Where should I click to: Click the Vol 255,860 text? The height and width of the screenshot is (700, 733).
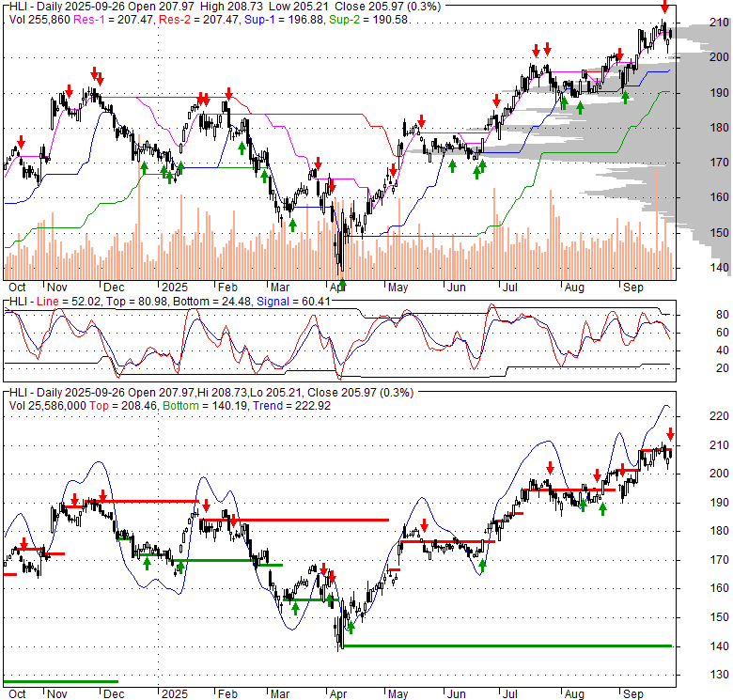pyautogui.click(x=39, y=20)
